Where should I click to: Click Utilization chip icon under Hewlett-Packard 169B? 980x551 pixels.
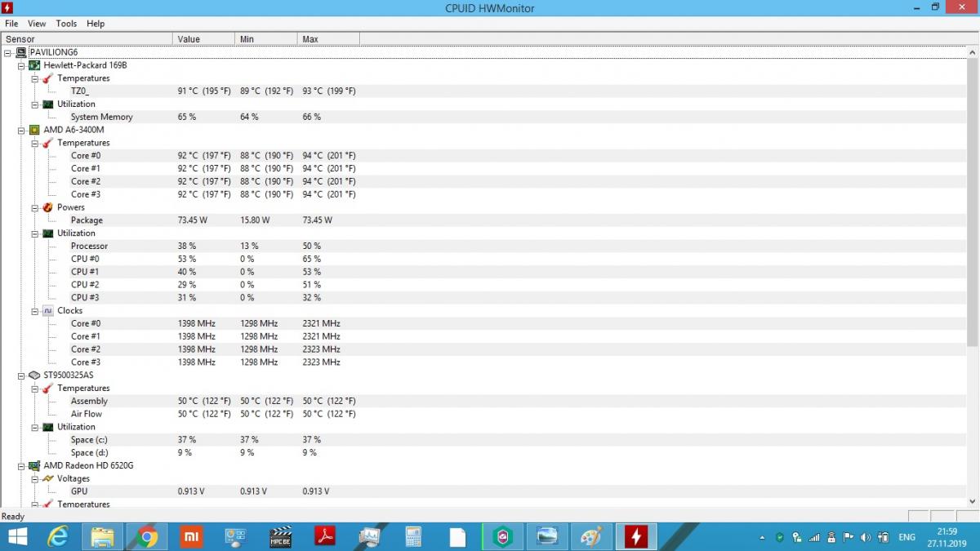(48, 104)
